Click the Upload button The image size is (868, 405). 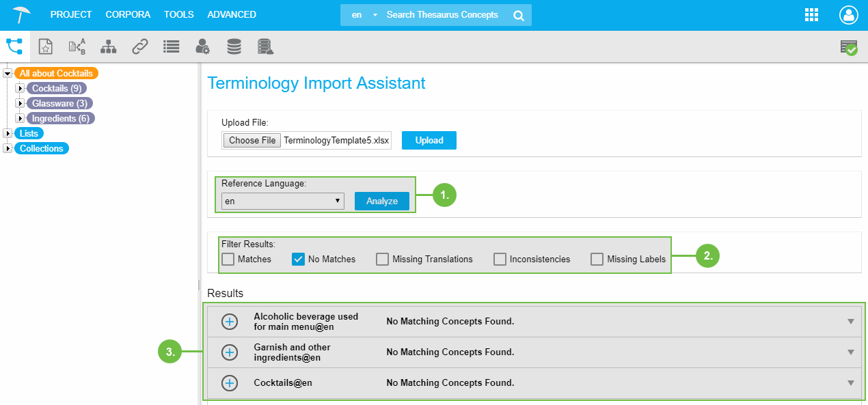click(429, 140)
